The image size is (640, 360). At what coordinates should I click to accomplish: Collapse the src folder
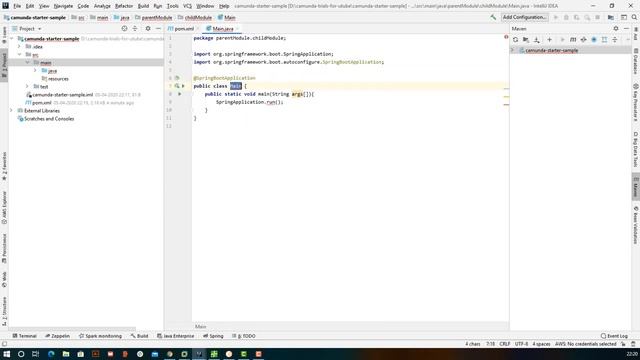click(19, 55)
